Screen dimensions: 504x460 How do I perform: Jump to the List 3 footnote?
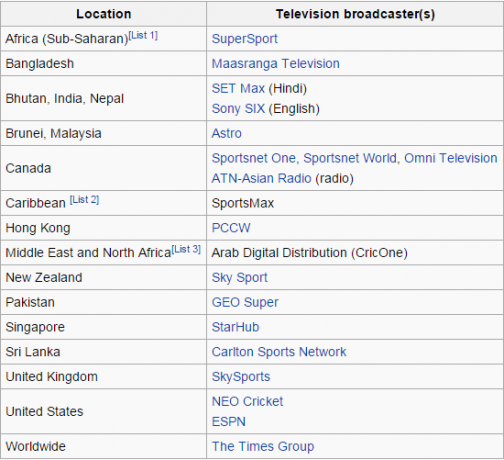tap(186, 249)
